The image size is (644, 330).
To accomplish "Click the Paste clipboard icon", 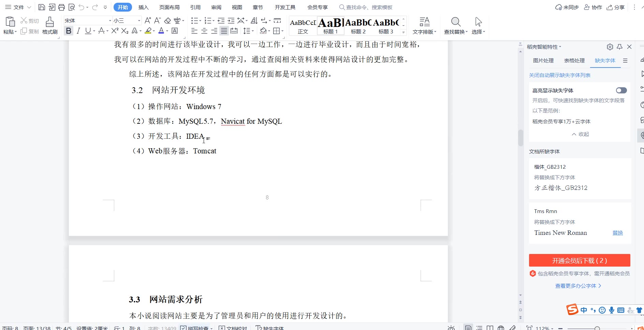I will 10,22.
